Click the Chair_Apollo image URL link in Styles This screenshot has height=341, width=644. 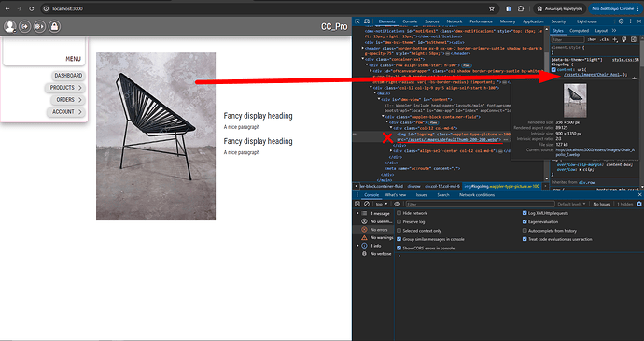pyautogui.click(x=593, y=75)
